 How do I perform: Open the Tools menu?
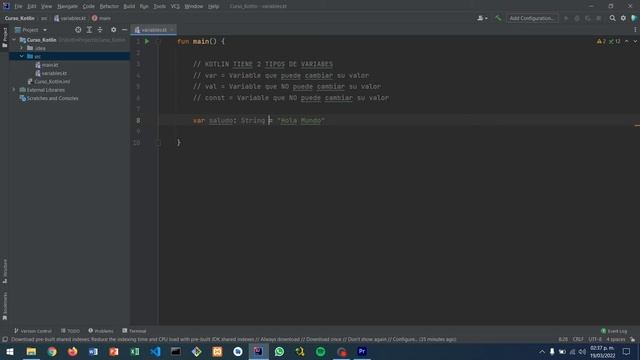click(x=160, y=6)
